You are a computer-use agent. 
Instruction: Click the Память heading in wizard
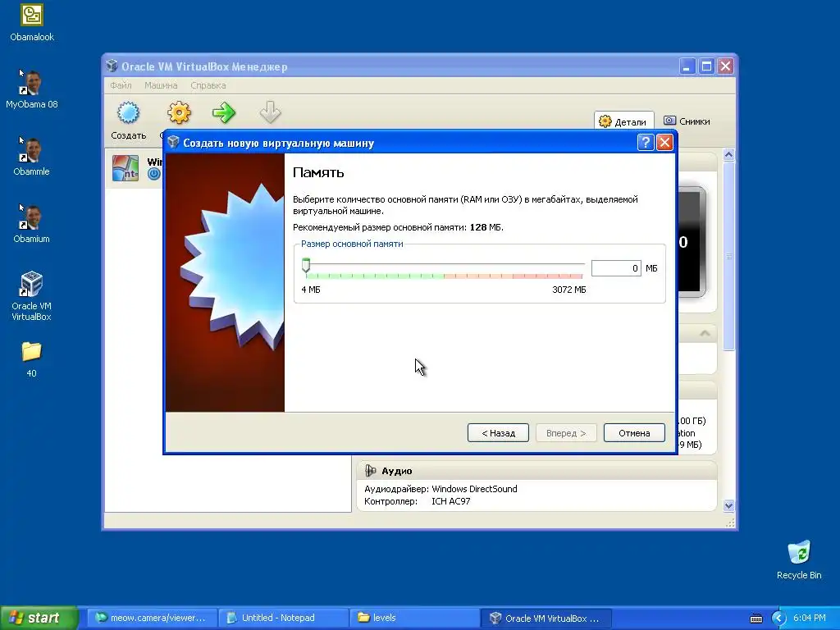point(318,172)
